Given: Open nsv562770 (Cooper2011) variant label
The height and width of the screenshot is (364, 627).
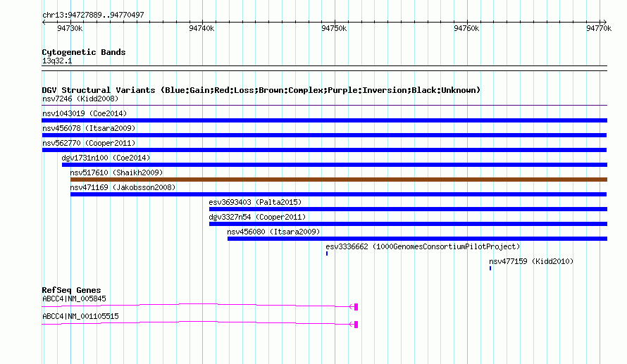Looking at the screenshot, I should coord(89,143).
